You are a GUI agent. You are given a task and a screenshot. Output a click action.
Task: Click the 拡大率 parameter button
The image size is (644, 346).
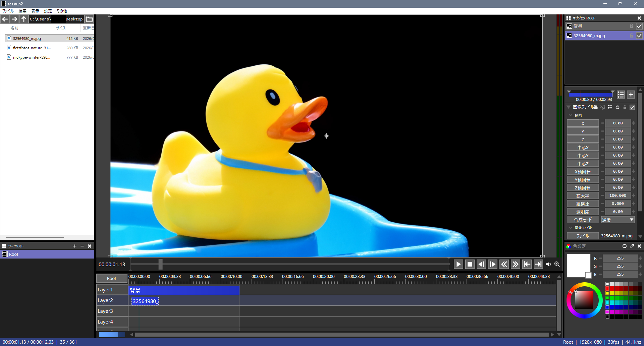pyautogui.click(x=583, y=196)
